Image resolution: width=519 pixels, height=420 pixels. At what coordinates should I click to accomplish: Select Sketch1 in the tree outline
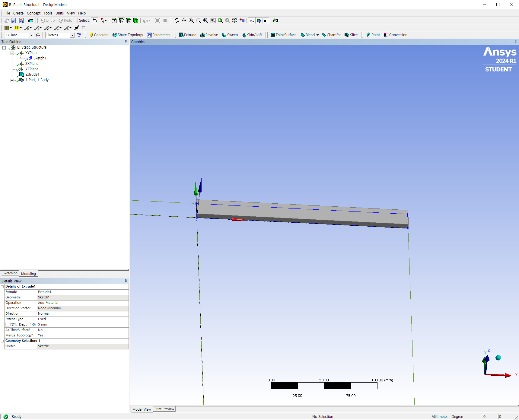pos(40,58)
